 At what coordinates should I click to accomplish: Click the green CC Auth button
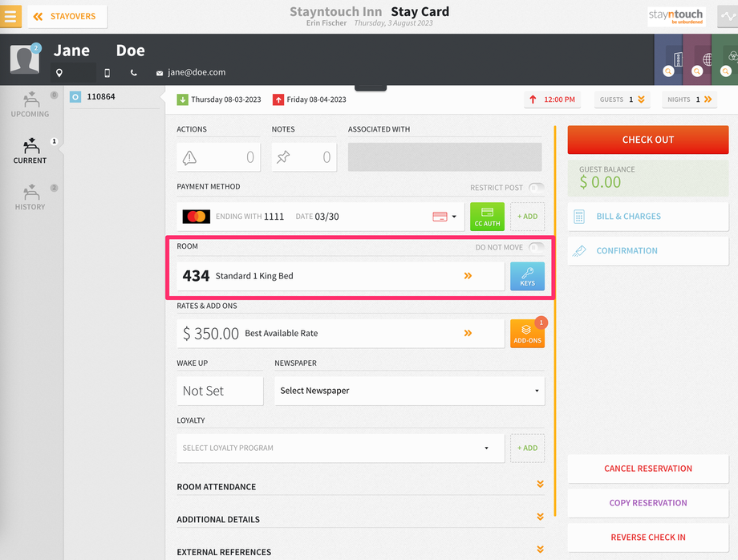[487, 217]
